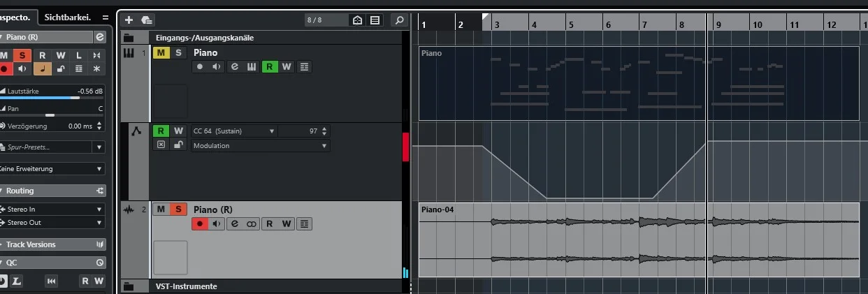Open Keine Erweiterung dropdown
This screenshot has height=294, width=868.
[x=52, y=168]
